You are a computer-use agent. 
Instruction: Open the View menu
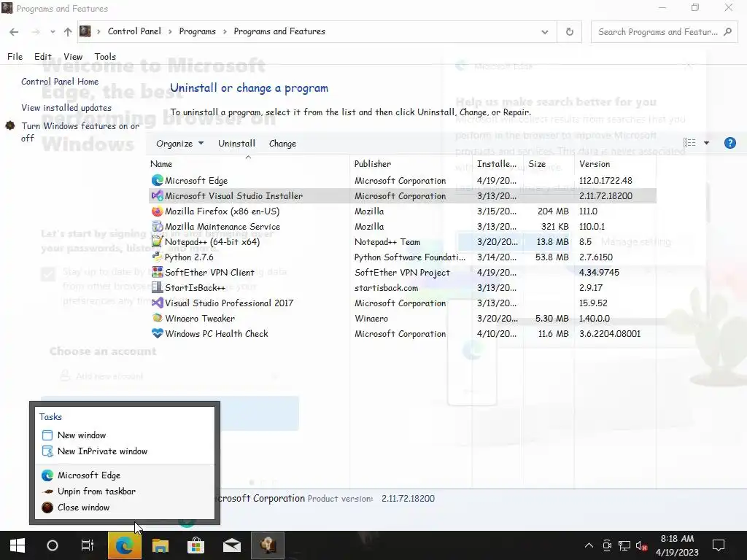pos(73,57)
